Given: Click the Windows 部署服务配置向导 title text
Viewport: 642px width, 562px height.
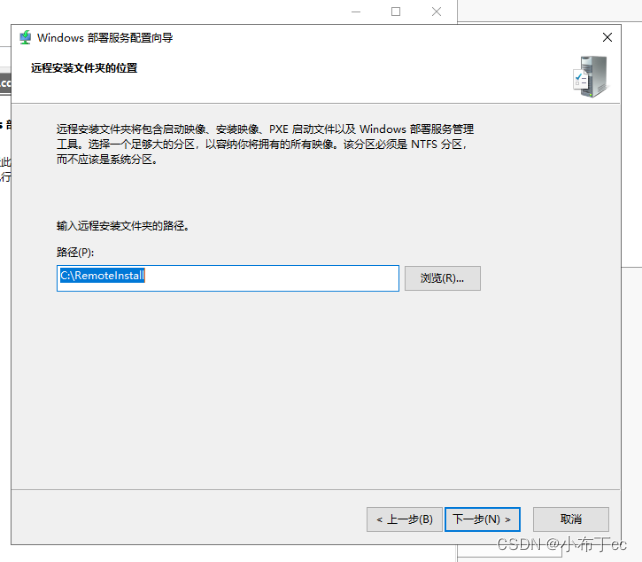Looking at the screenshot, I should coord(105,38).
